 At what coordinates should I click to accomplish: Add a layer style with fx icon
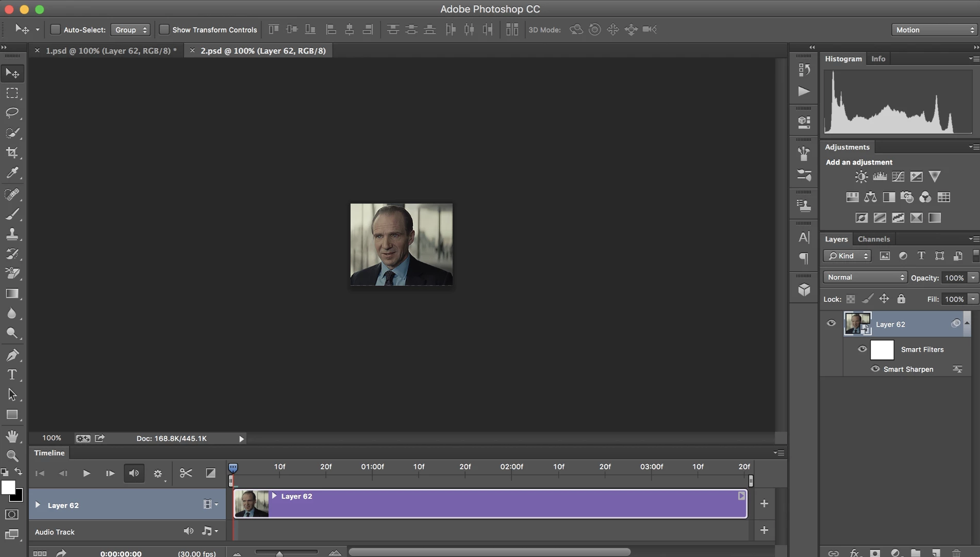coord(854,552)
